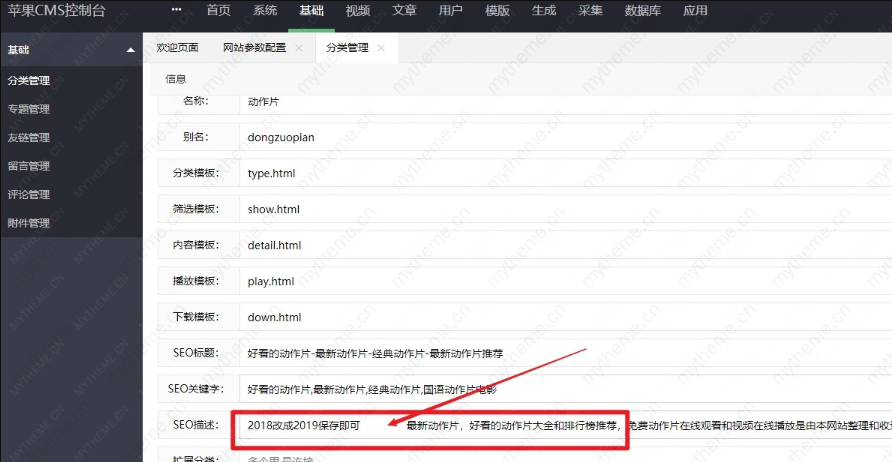Open 评论管理 in the sidebar
892x462 pixels.
(x=28, y=194)
